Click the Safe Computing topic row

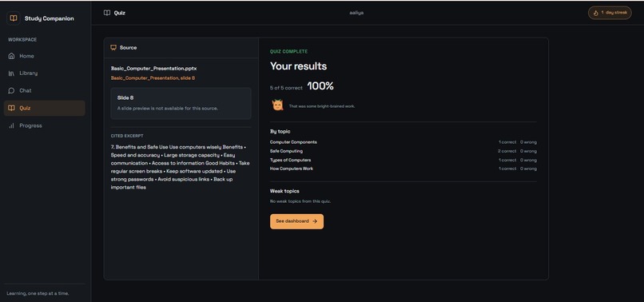(403, 151)
